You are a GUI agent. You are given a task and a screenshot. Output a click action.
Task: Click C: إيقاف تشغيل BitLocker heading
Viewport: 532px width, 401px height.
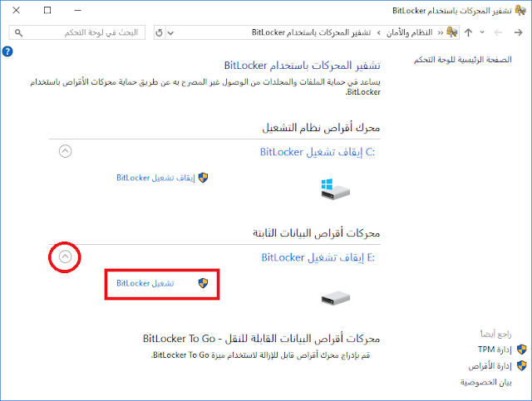318,152
